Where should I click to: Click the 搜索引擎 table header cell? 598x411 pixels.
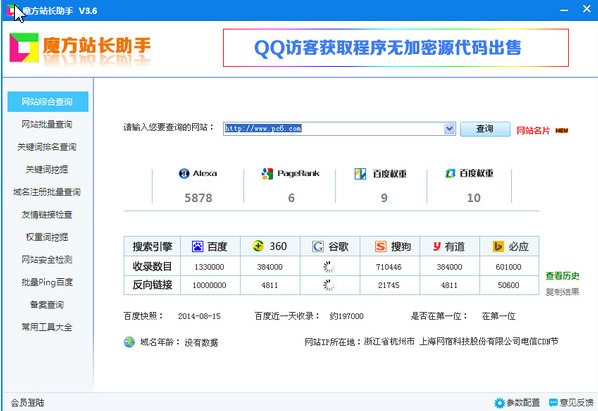(152, 247)
